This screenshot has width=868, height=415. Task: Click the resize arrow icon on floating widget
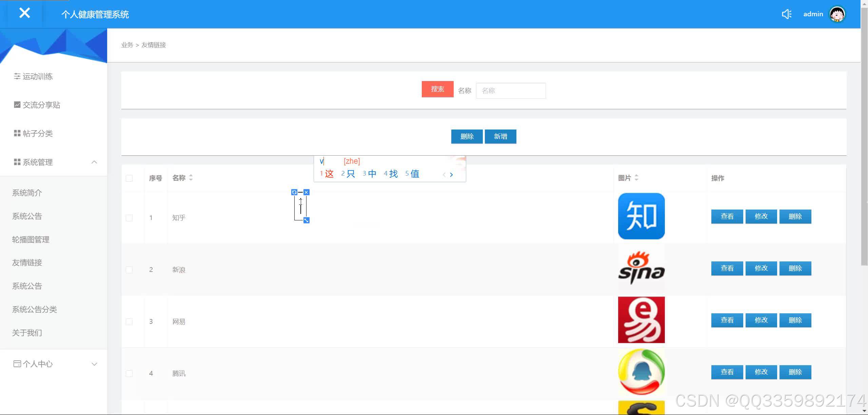click(306, 220)
